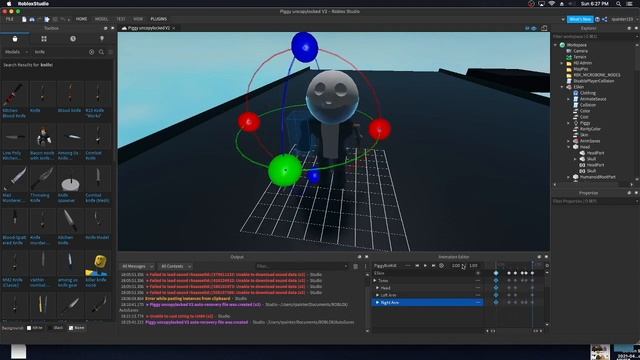Switch to the MODEL ribbon tab
This screenshot has height=360, width=640.
pyautogui.click(x=101, y=19)
